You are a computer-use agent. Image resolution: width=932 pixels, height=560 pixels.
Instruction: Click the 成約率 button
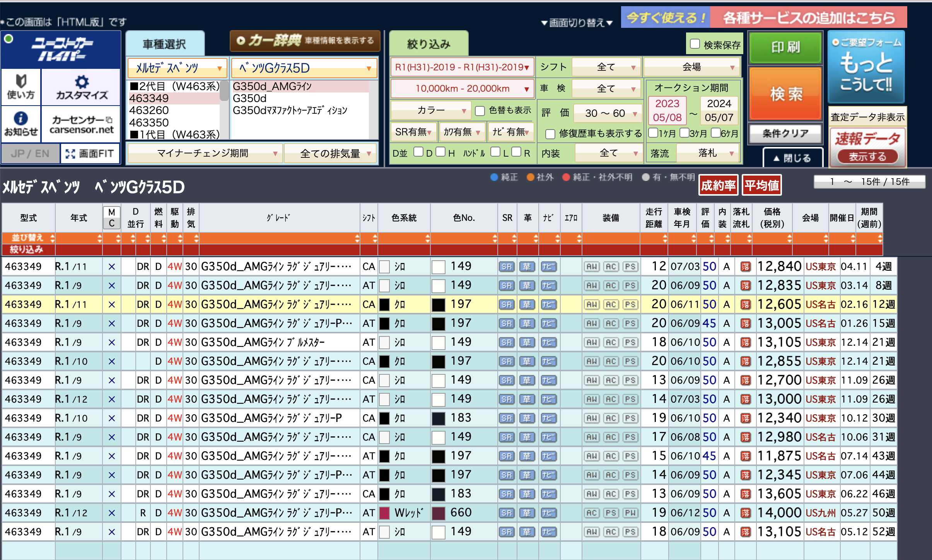[718, 186]
